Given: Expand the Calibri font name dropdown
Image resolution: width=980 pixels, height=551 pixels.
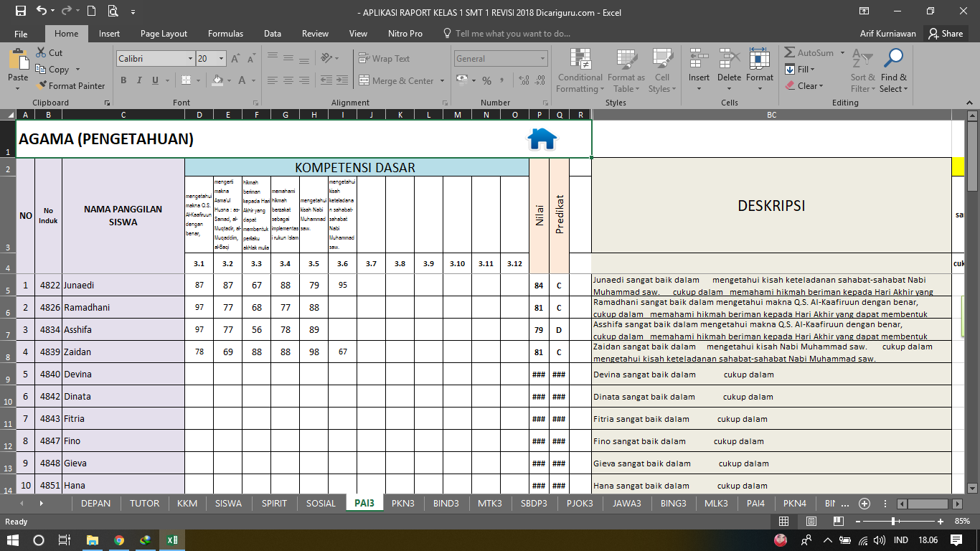Looking at the screenshot, I should [190, 59].
